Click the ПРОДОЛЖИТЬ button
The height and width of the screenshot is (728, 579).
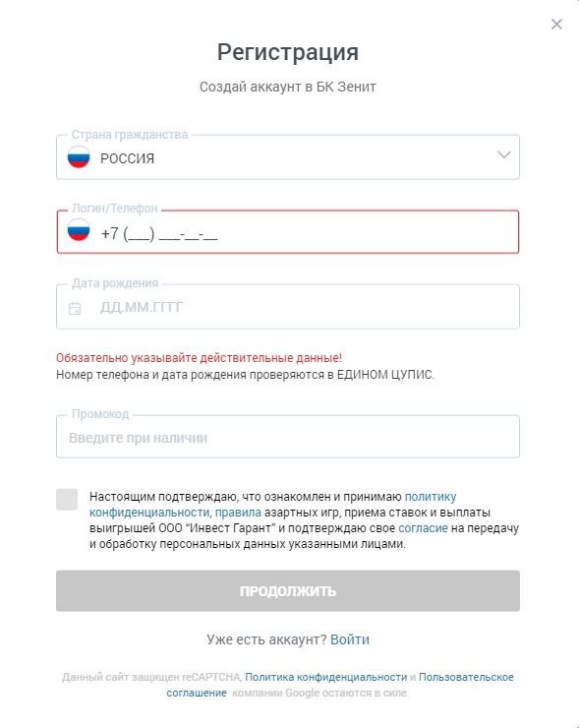(x=288, y=590)
